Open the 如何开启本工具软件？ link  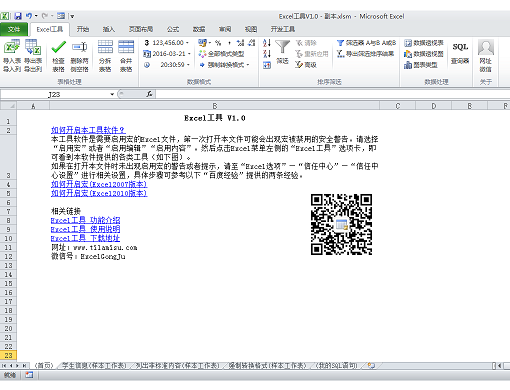(x=88, y=130)
